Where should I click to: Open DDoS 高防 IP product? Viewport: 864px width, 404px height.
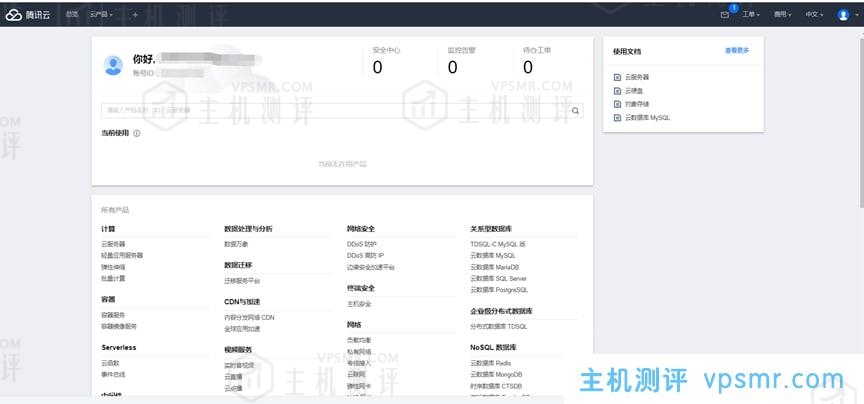[365, 255]
